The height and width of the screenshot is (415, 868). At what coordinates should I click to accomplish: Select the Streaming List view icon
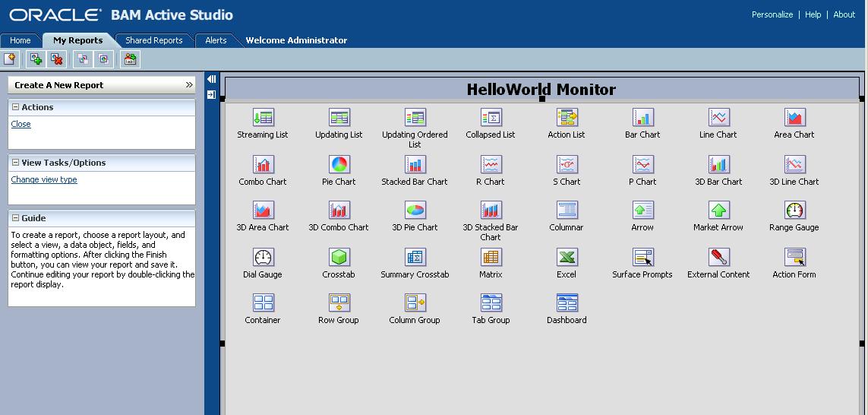(x=263, y=118)
